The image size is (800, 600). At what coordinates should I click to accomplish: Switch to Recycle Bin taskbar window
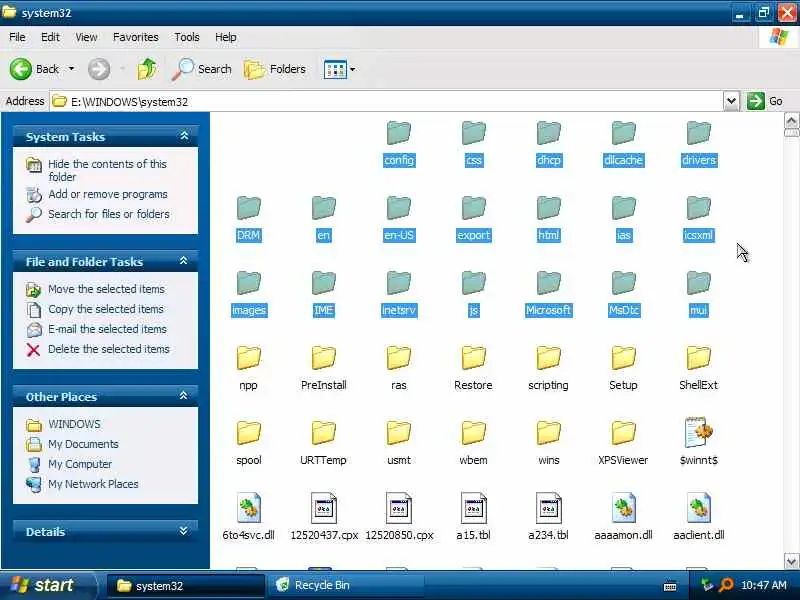346,585
